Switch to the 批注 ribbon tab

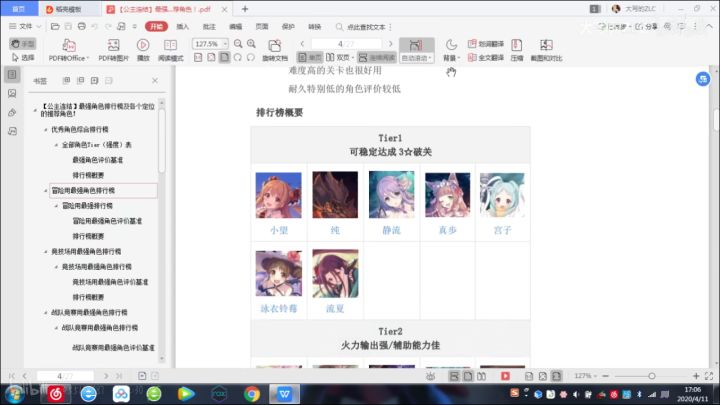[209, 27]
